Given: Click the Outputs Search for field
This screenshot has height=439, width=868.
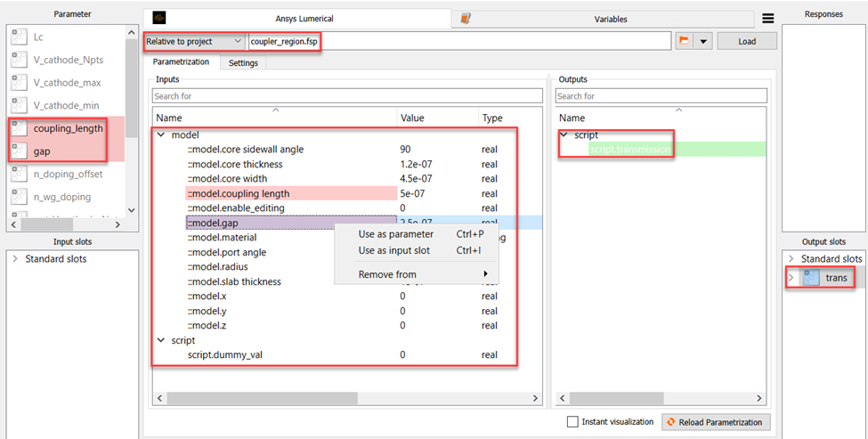Looking at the screenshot, I should 661,96.
